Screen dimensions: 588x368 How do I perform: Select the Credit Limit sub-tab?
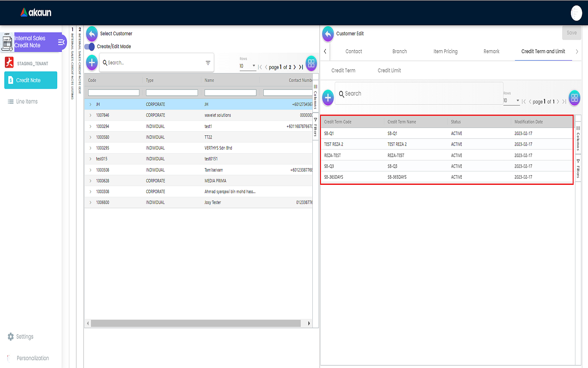pyautogui.click(x=389, y=71)
